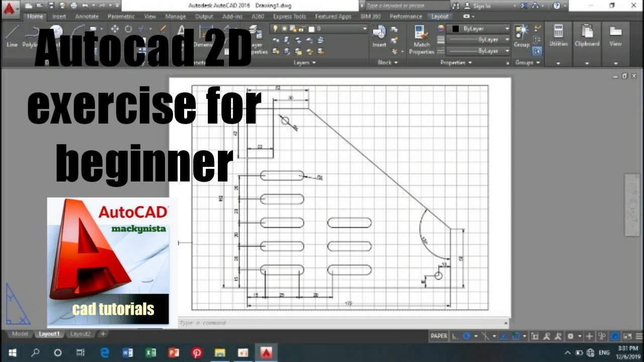
Task: Open the Layout2 tab
Action: 80,334
